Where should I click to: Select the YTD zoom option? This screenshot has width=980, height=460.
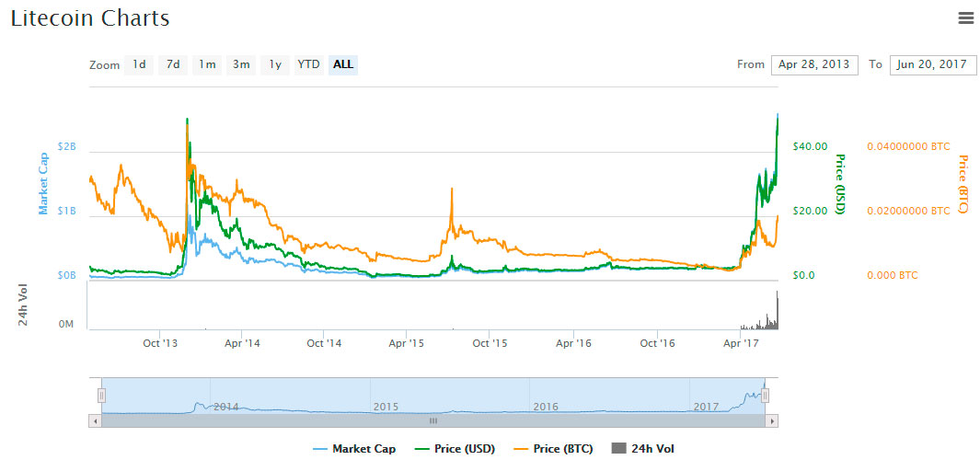click(309, 64)
